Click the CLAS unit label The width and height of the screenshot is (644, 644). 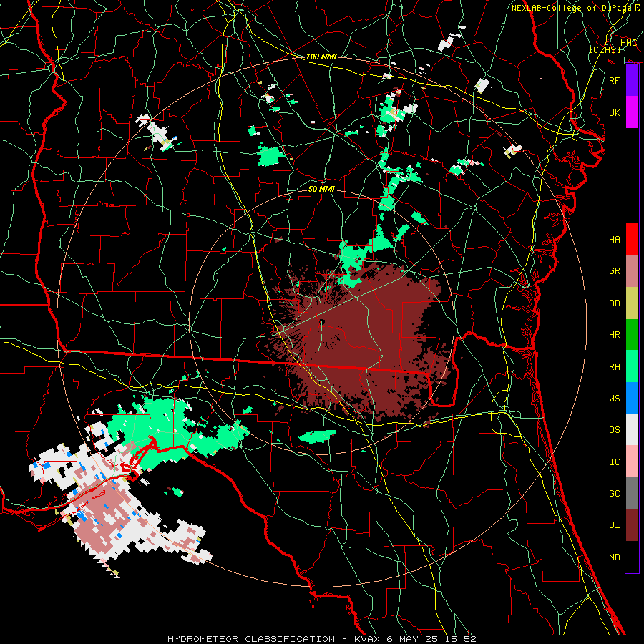tap(605, 49)
